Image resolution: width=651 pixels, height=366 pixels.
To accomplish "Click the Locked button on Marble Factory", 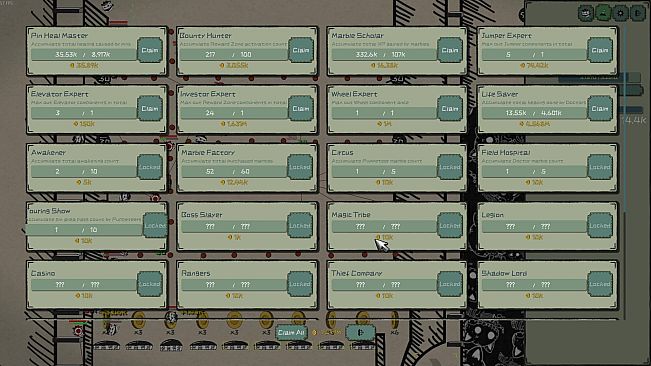I will point(300,167).
